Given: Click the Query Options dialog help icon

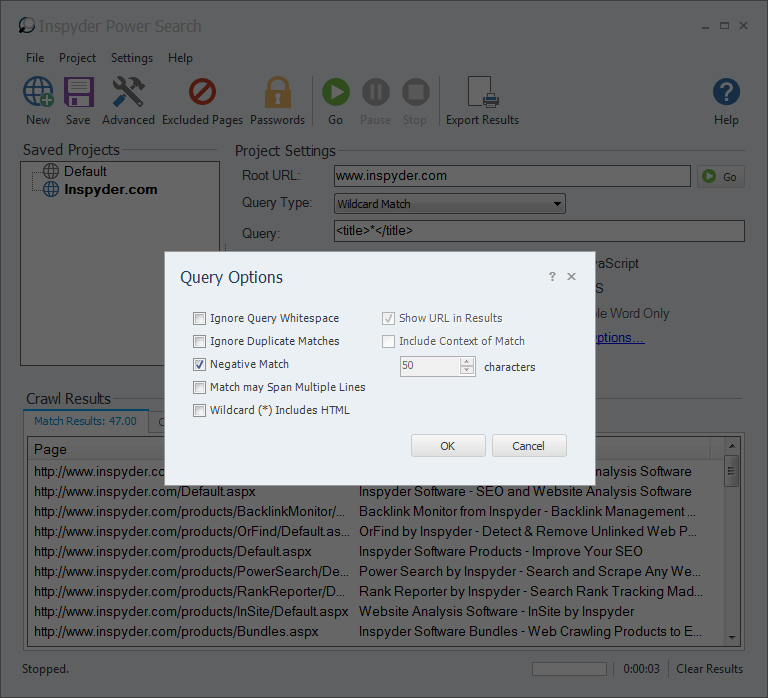Looking at the screenshot, I should tap(552, 277).
